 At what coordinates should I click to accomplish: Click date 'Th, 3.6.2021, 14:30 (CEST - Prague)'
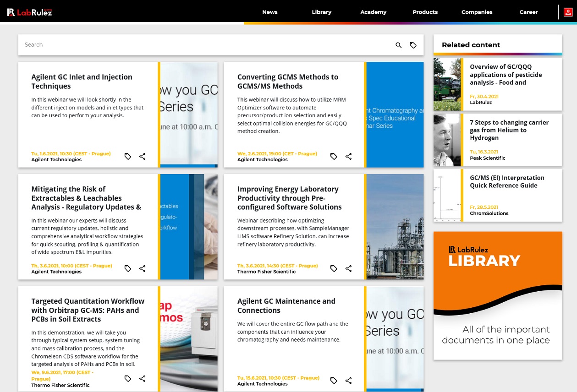(x=278, y=266)
